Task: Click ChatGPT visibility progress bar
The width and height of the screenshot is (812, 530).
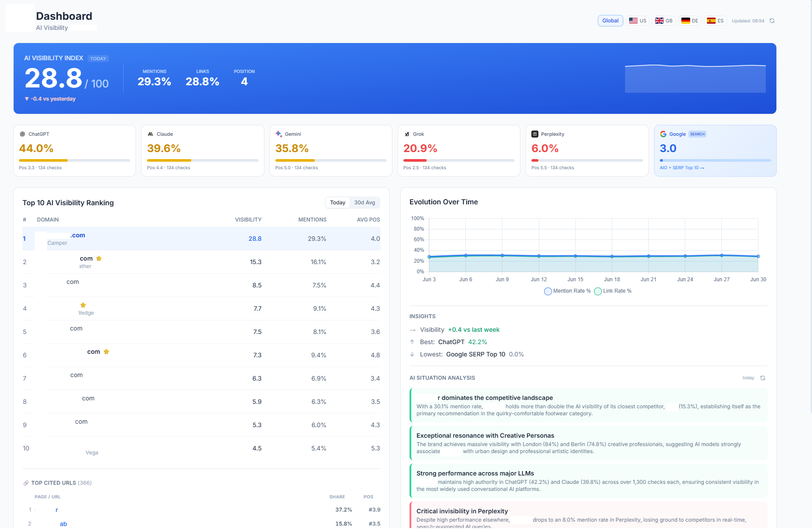Action: (x=74, y=160)
